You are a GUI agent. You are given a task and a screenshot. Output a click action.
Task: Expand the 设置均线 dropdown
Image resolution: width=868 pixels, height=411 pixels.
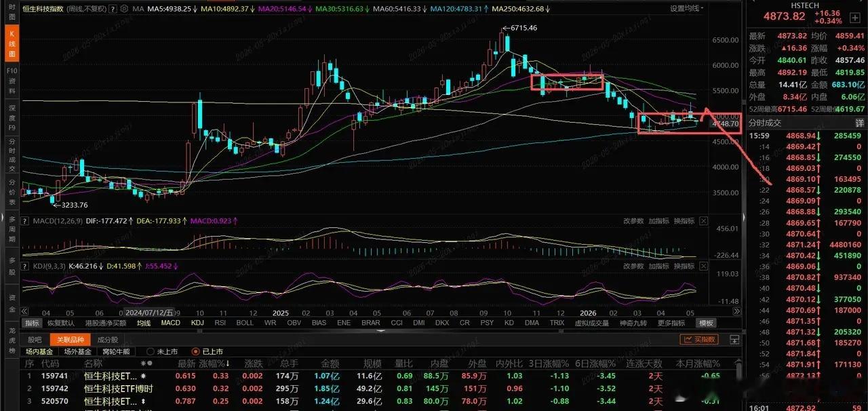pyautogui.click(x=687, y=9)
